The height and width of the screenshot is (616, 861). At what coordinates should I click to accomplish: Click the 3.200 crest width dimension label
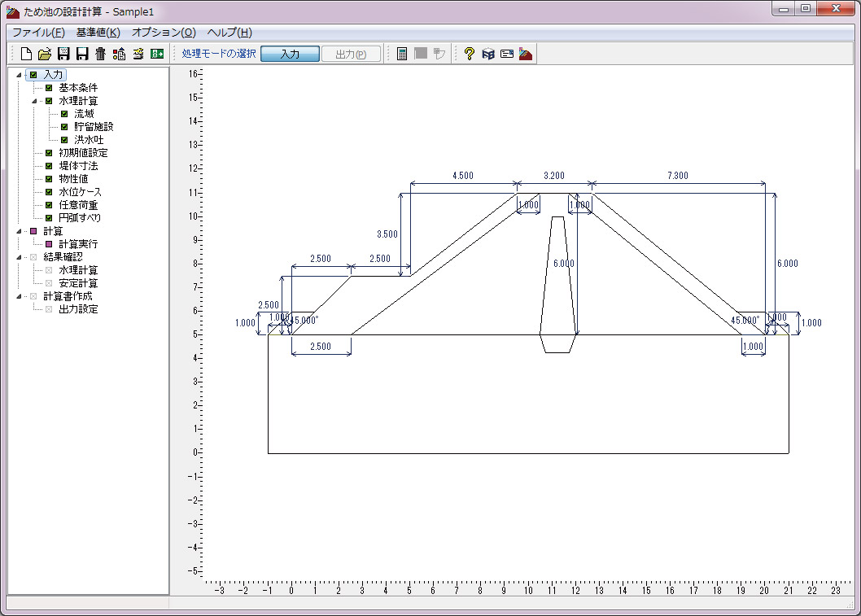554,176
